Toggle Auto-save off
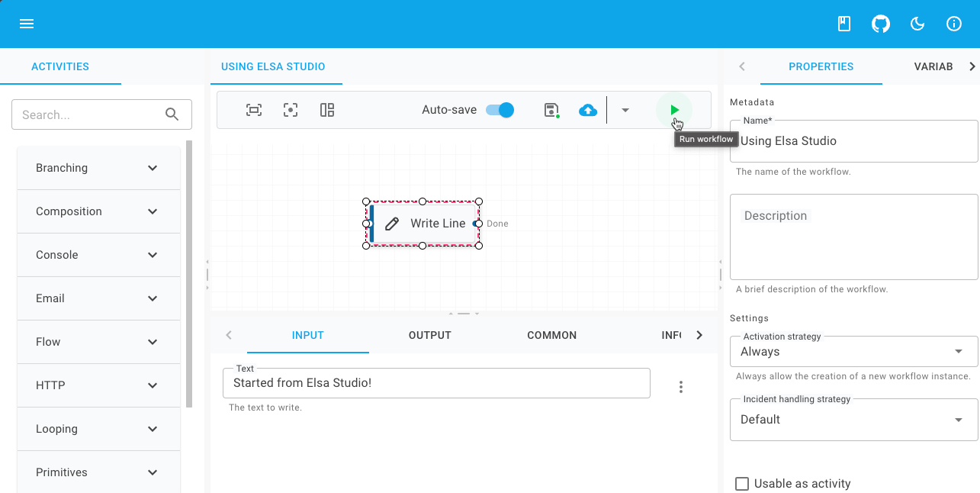 (500, 110)
